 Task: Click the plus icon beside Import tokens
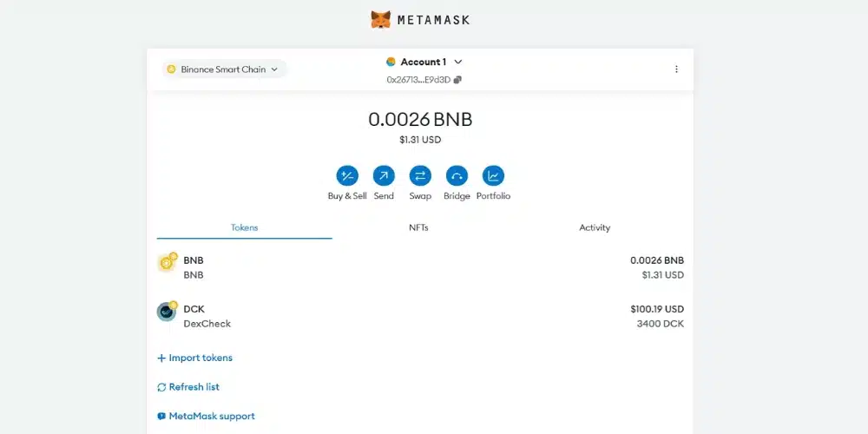point(161,358)
